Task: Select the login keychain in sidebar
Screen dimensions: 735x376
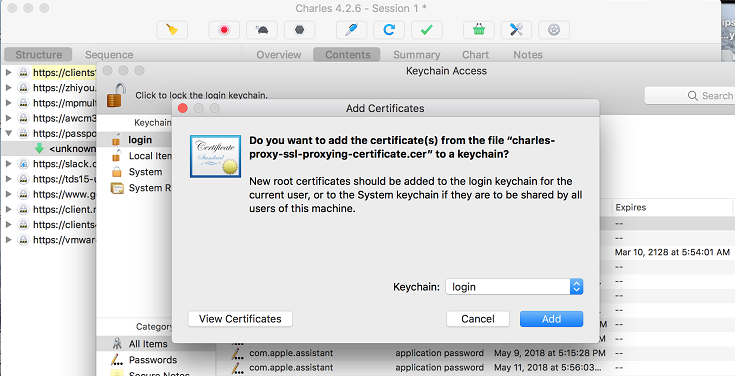Action: (134, 140)
